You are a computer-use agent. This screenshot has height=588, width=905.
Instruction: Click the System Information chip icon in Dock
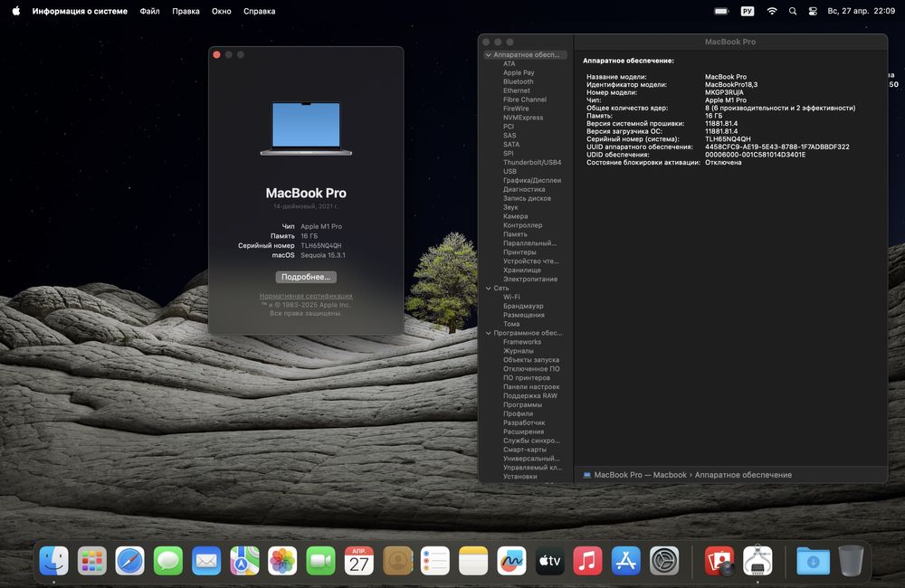click(757, 560)
